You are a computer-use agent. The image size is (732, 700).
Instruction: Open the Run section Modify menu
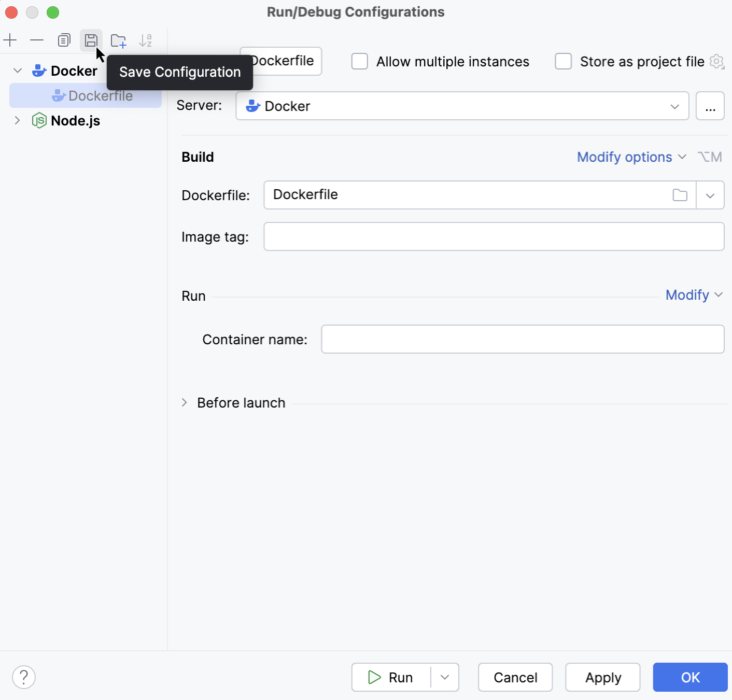694,295
